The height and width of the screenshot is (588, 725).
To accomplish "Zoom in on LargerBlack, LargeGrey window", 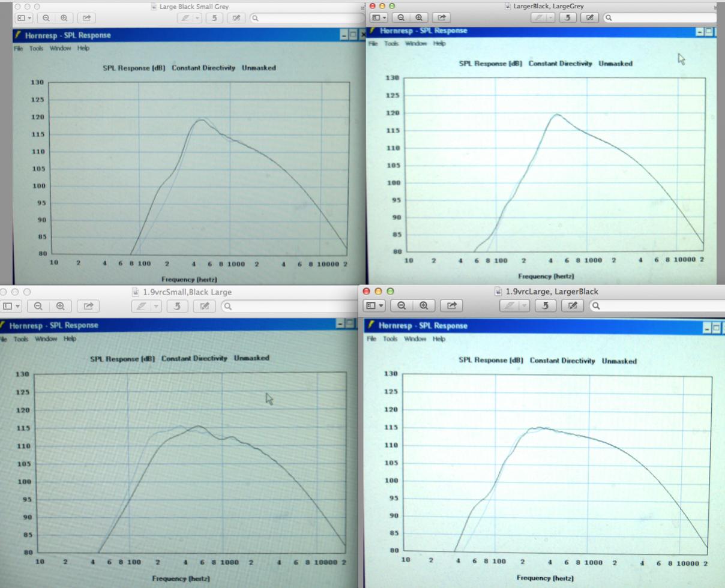I will click(x=419, y=18).
